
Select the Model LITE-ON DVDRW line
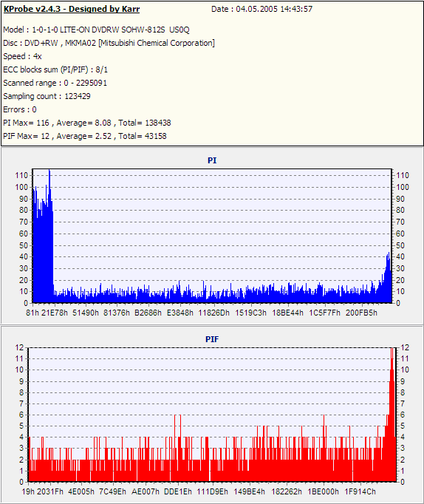pyautogui.click(x=96, y=30)
